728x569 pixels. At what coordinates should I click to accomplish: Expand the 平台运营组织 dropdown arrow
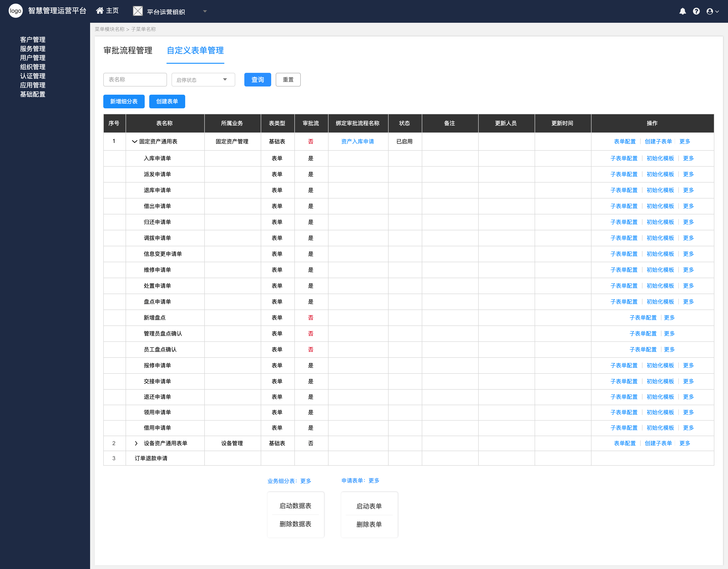[x=205, y=11]
